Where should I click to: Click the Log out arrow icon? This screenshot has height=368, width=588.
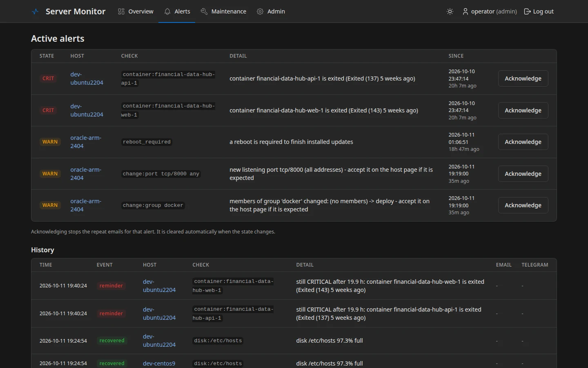[528, 11]
